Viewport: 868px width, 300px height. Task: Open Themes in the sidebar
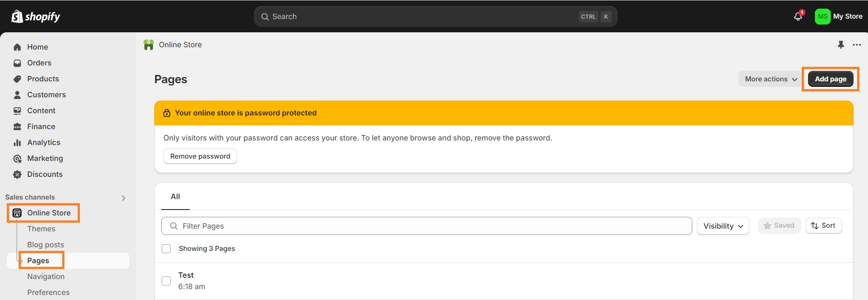41,229
